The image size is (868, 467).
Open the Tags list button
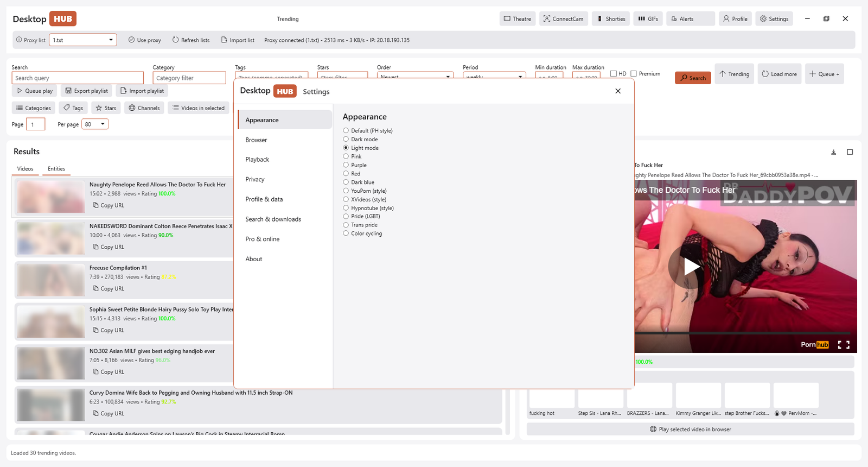click(73, 108)
